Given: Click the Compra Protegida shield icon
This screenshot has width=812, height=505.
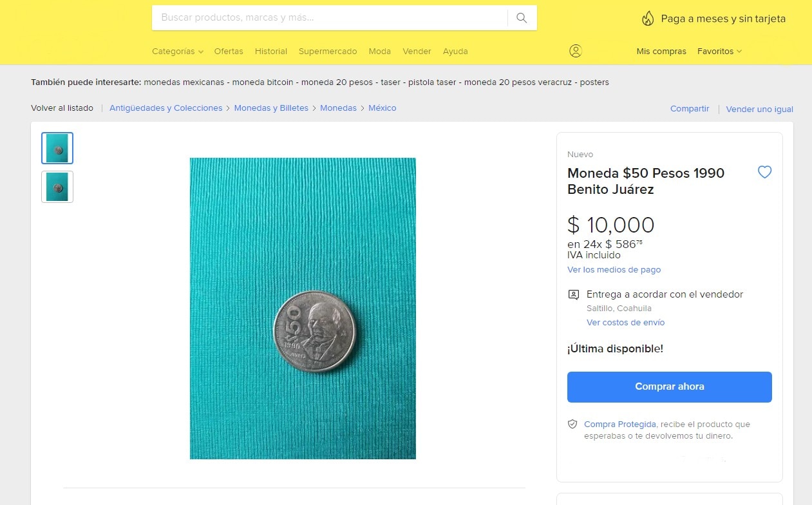Looking at the screenshot, I should pos(572,424).
